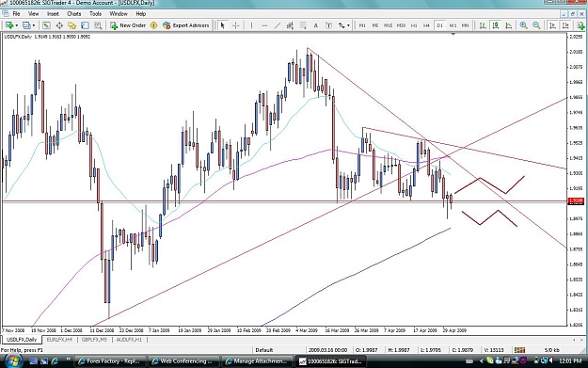
Task: Open Forex Factory taskbar window
Action: point(109,361)
